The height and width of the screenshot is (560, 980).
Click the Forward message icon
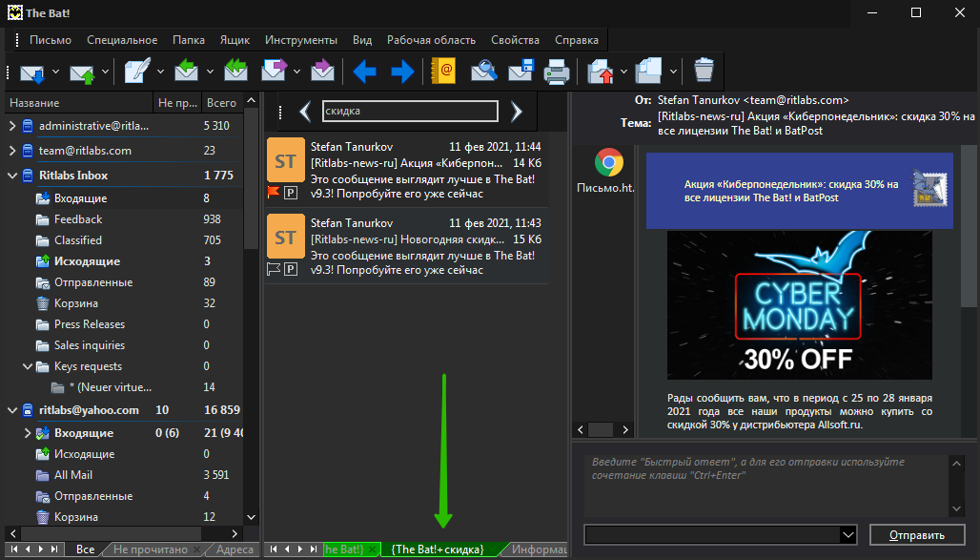[274, 70]
